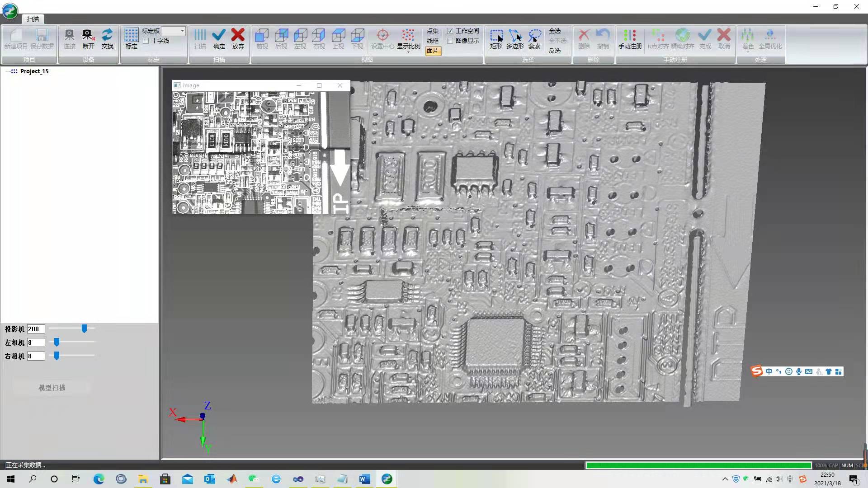The image size is (868, 488).
Task: Uncheck the 工作空间 workspace checkbox
Action: (x=450, y=31)
